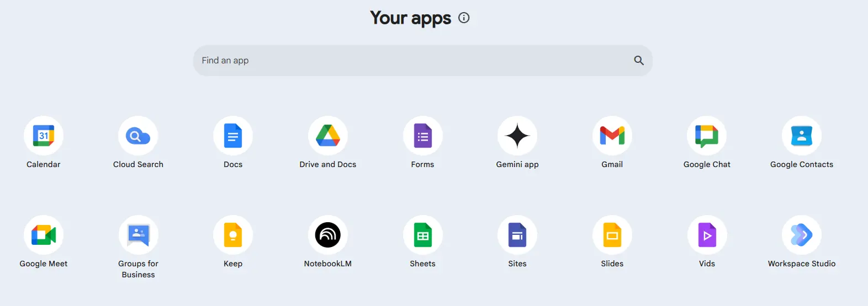Open the Groups for Business icon
This screenshot has width=868, height=306.
(138, 235)
